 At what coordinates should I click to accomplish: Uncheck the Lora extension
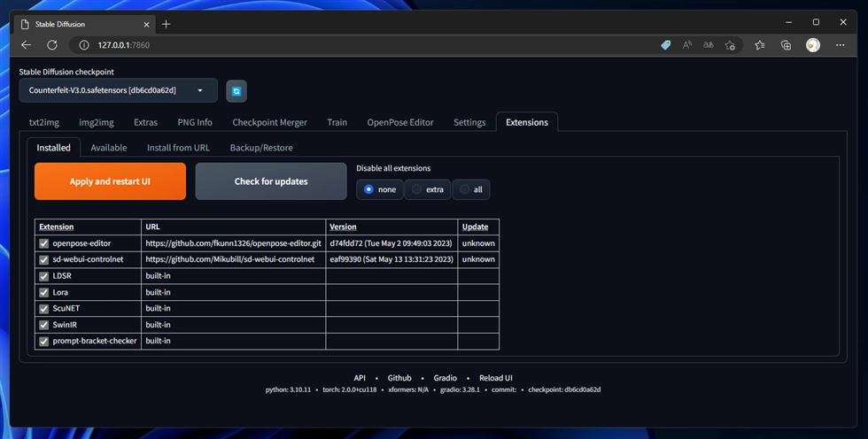(x=43, y=292)
